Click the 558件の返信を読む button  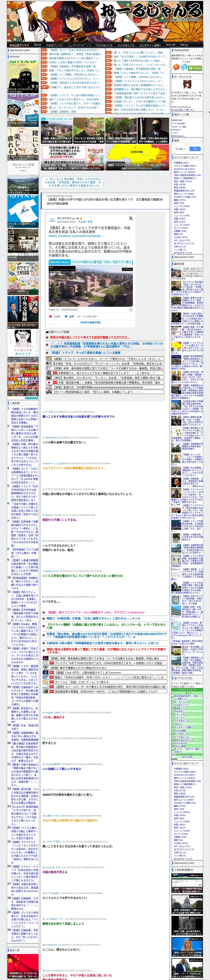[91, 322]
